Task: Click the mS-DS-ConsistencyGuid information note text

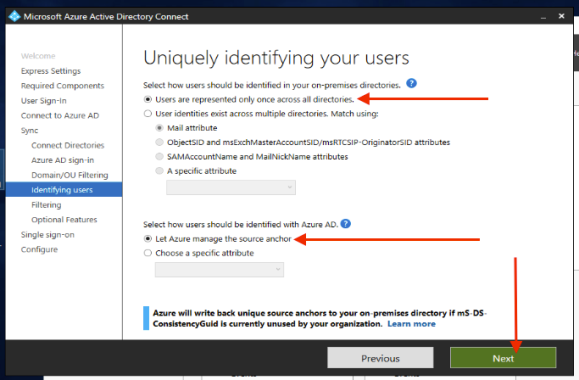Action: (x=320, y=318)
